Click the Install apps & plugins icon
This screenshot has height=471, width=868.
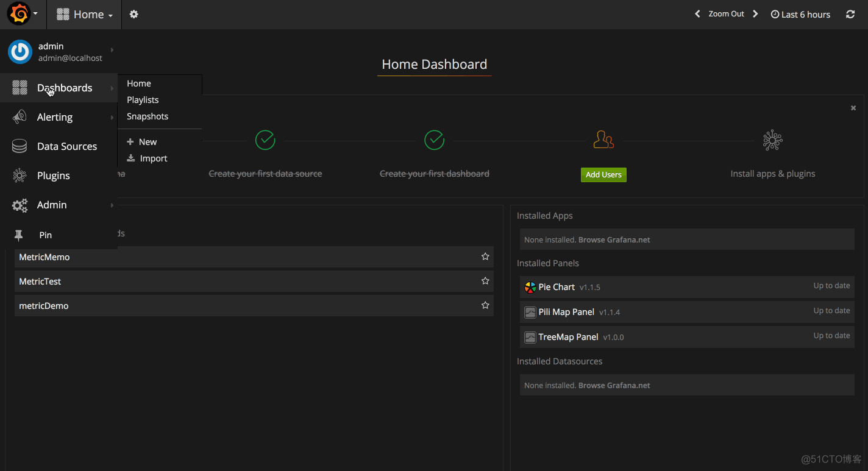(x=772, y=140)
